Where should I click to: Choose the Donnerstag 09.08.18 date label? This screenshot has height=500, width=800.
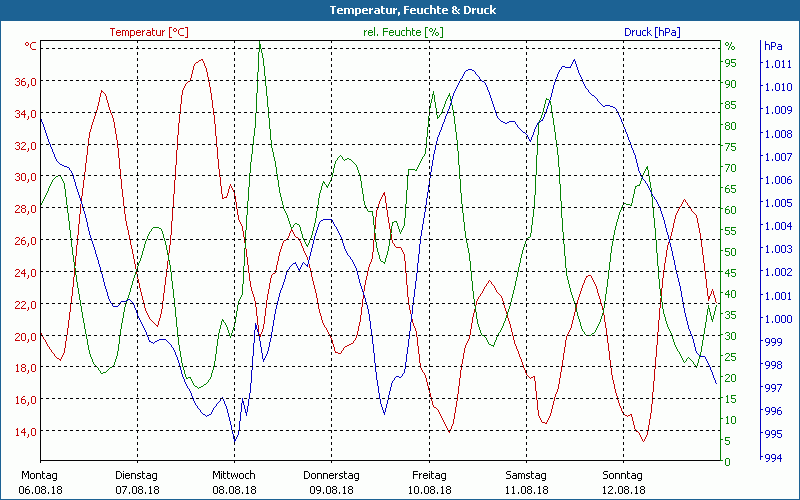pyautogui.click(x=332, y=482)
